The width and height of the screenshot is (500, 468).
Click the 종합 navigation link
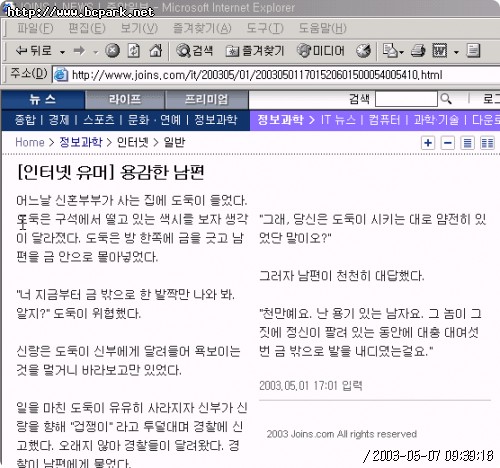point(25,120)
